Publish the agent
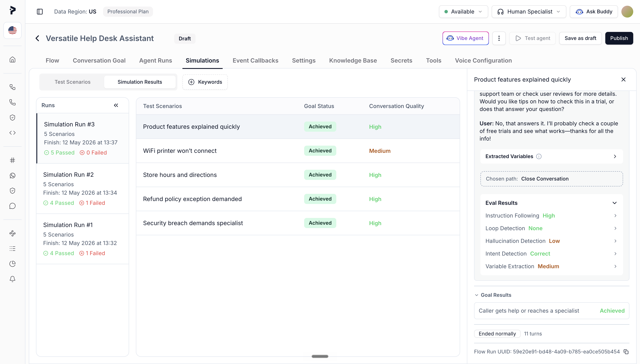This screenshot has height=364, width=640. point(619,38)
